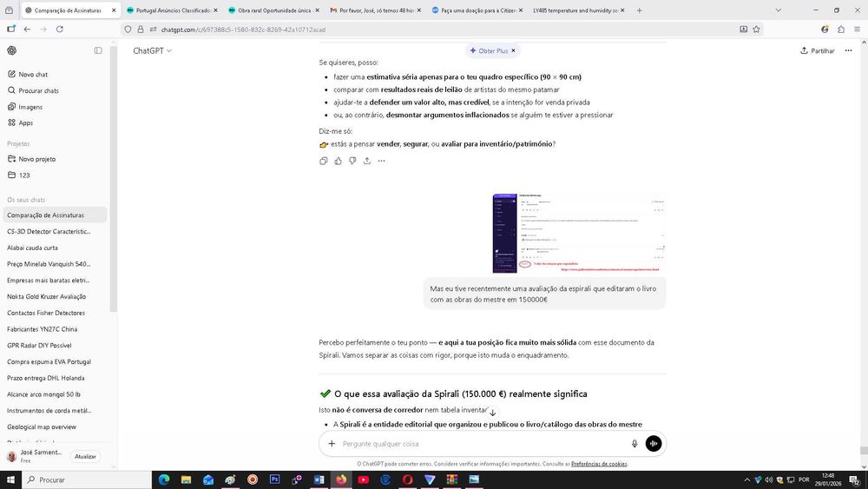
Task: Give thumbs down to the response
Action: 352,162
